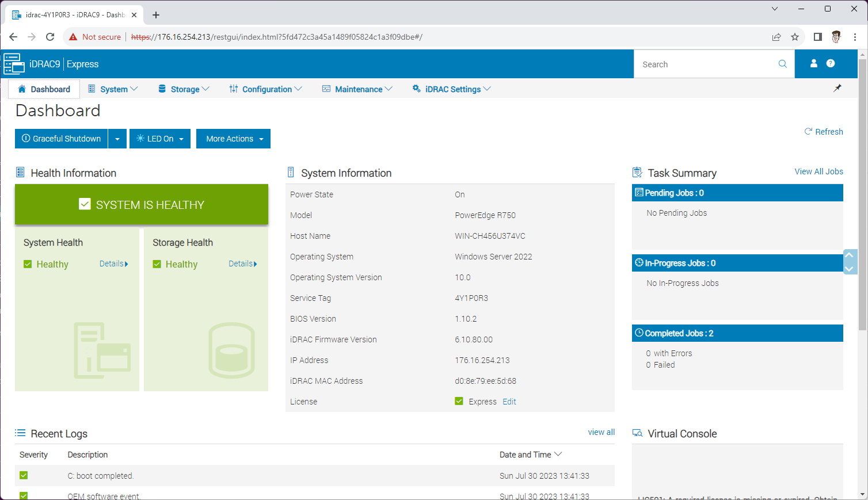868x500 pixels.
Task: Expand the Storage menu
Action: [x=184, y=89]
